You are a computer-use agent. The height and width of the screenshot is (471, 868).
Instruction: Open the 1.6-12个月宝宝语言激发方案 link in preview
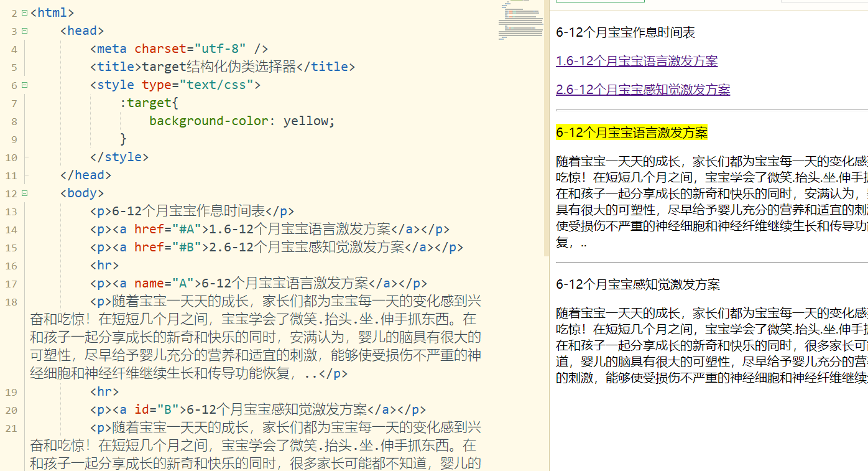(x=637, y=61)
